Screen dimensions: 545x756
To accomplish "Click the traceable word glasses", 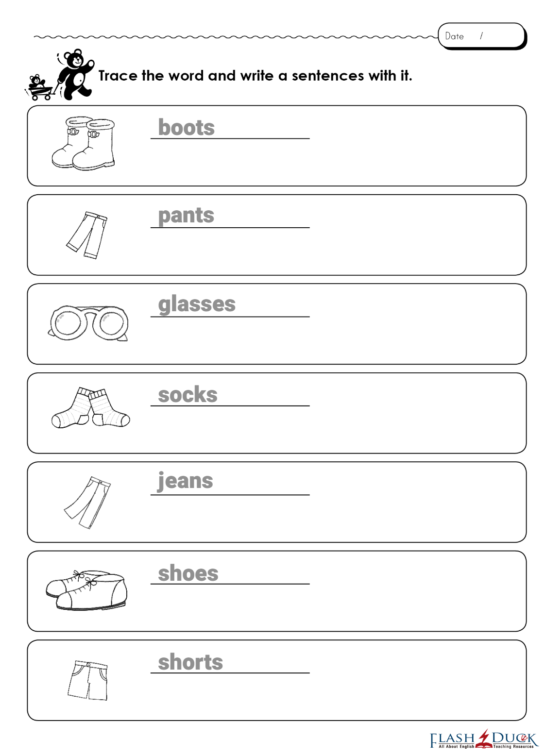I will [197, 305].
